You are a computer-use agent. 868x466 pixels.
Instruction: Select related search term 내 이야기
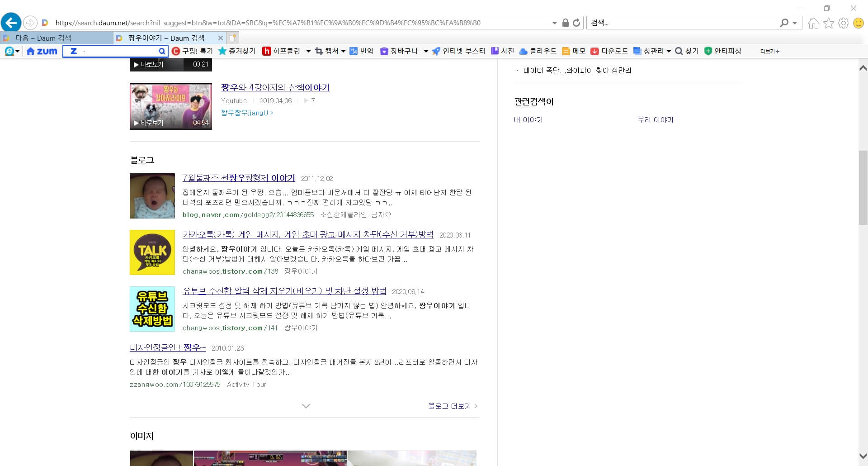(528, 119)
